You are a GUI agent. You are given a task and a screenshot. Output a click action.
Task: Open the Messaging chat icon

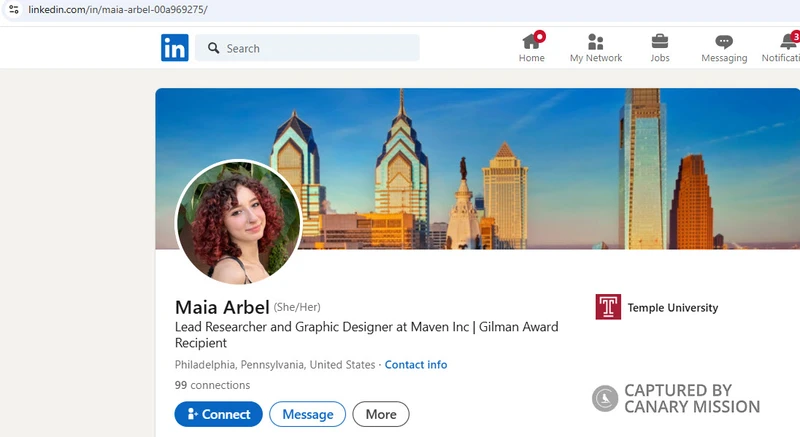tap(724, 41)
